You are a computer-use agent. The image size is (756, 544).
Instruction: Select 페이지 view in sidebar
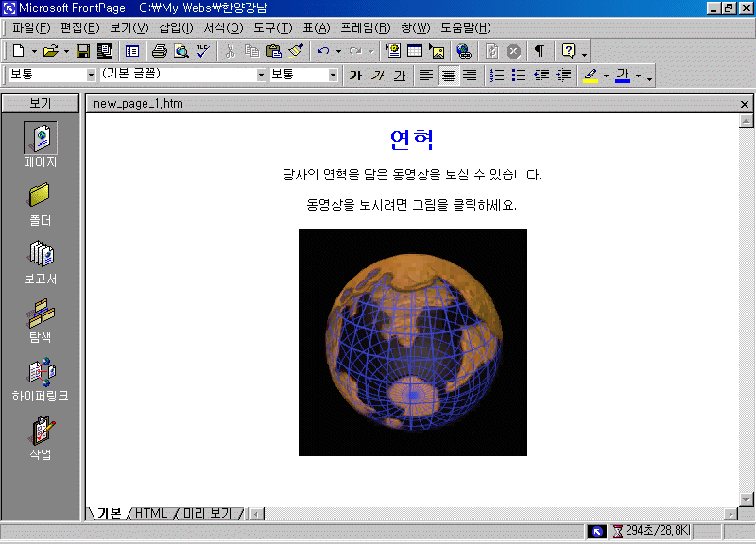point(41,144)
